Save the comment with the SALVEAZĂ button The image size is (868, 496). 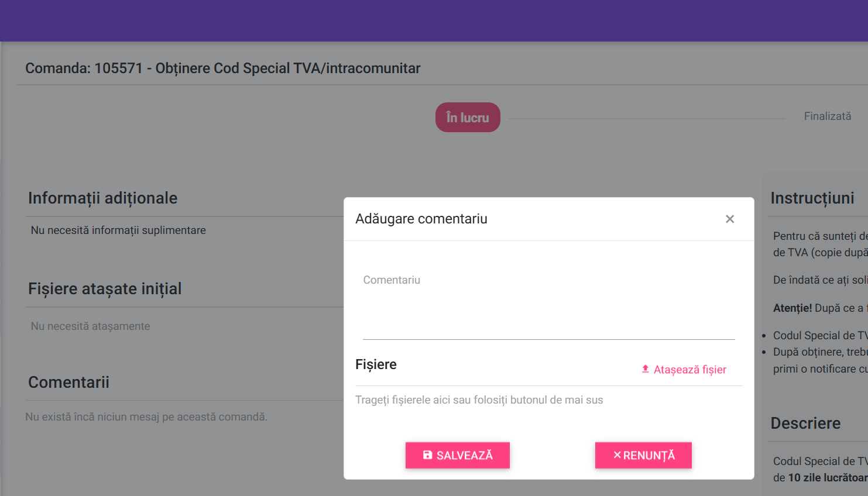click(458, 455)
